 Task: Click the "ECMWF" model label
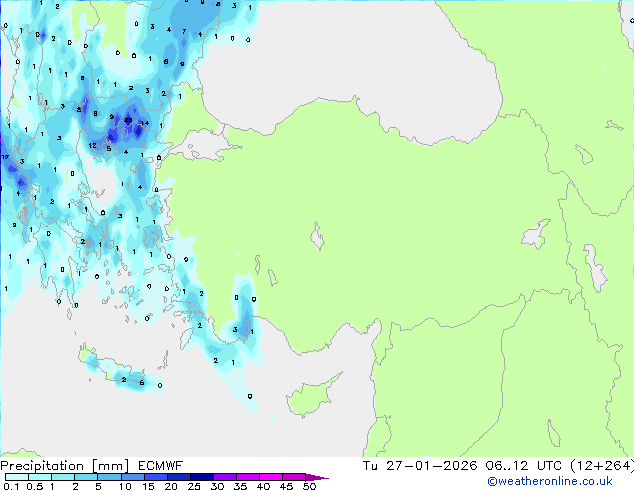click(161, 466)
